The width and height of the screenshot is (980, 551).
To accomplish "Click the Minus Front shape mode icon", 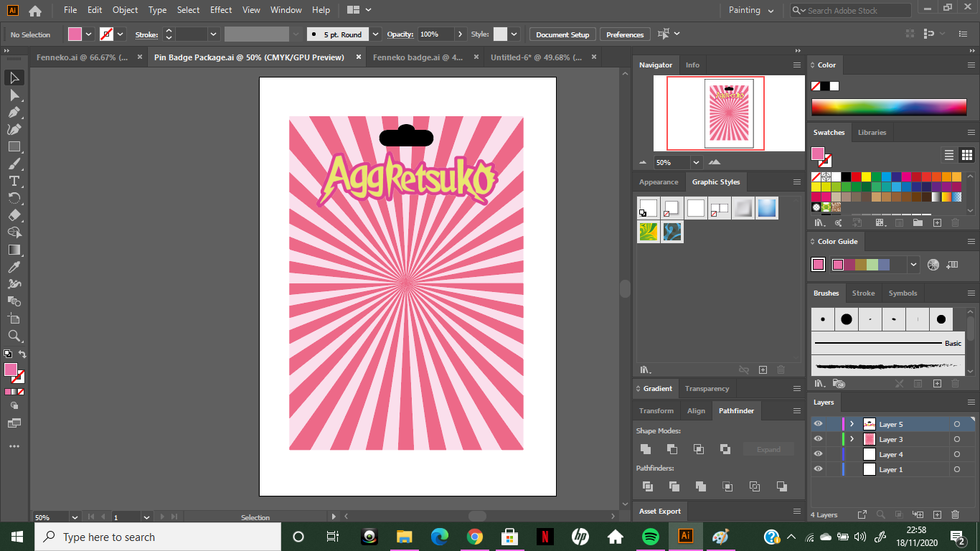I will click(672, 449).
